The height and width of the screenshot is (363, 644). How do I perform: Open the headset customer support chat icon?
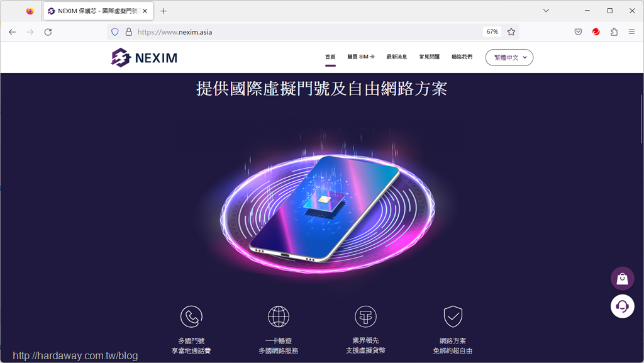pos(622,306)
